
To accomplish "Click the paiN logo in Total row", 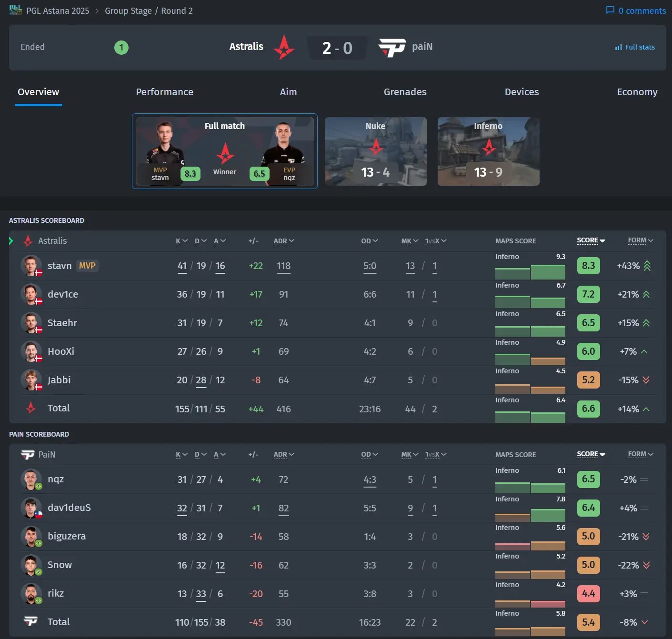I will click(31, 621).
